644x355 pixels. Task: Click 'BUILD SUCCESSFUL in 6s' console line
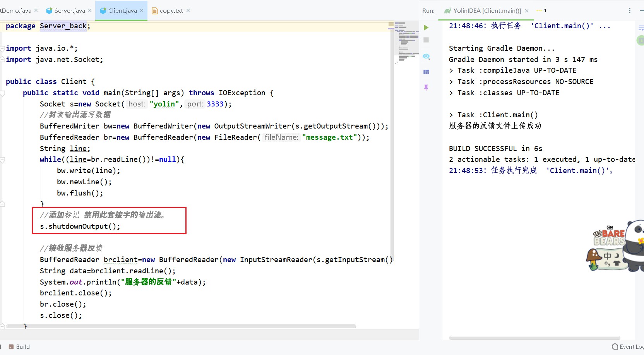[495, 149]
